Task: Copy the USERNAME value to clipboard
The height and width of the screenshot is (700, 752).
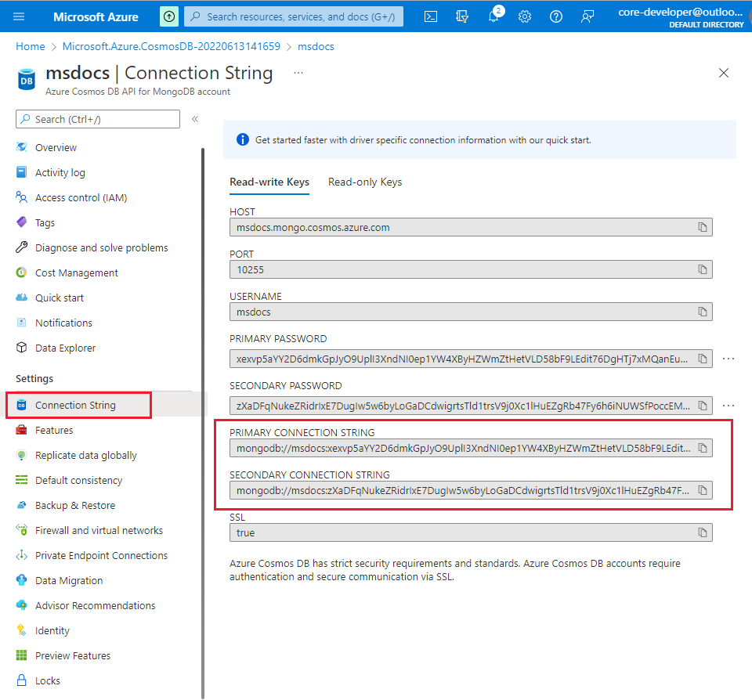Action: click(x=703, y=312)
